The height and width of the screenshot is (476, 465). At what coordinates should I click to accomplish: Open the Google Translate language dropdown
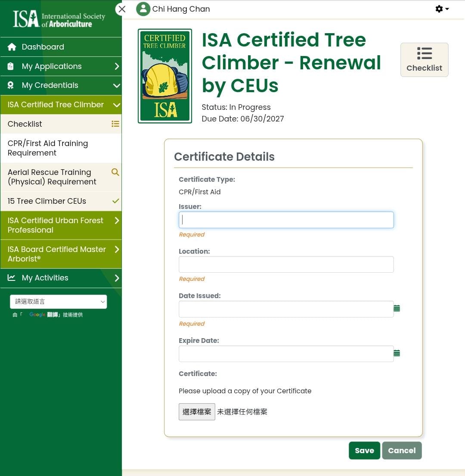pos(58,302)
